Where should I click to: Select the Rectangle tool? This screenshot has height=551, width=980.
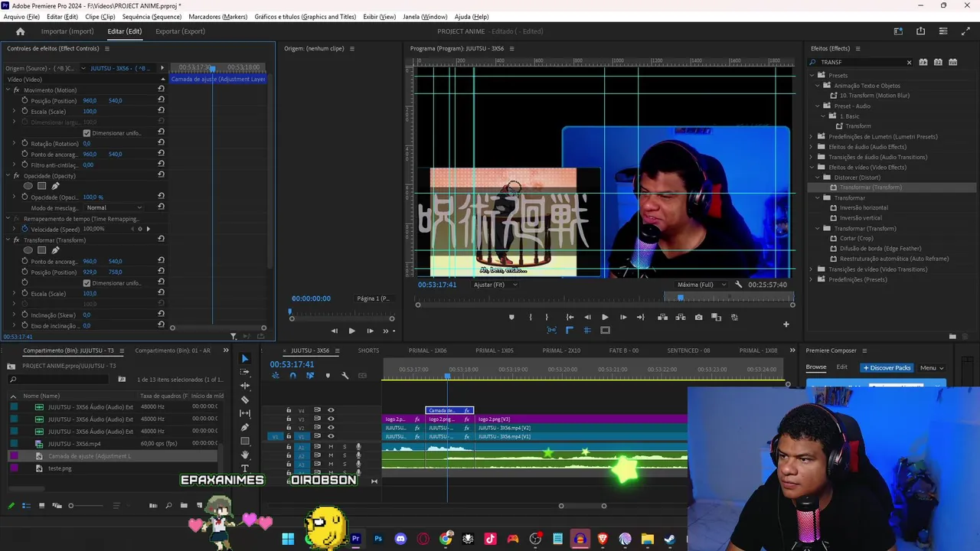click(x=245, y=441)
